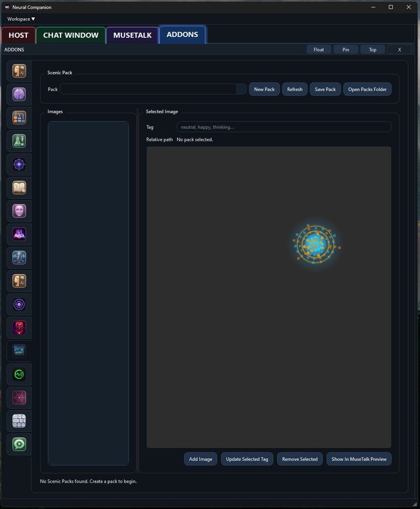Click the 'No pack selected.' text
The height and width of the screenshot is (509, 420).
click(x=195, y=139)
